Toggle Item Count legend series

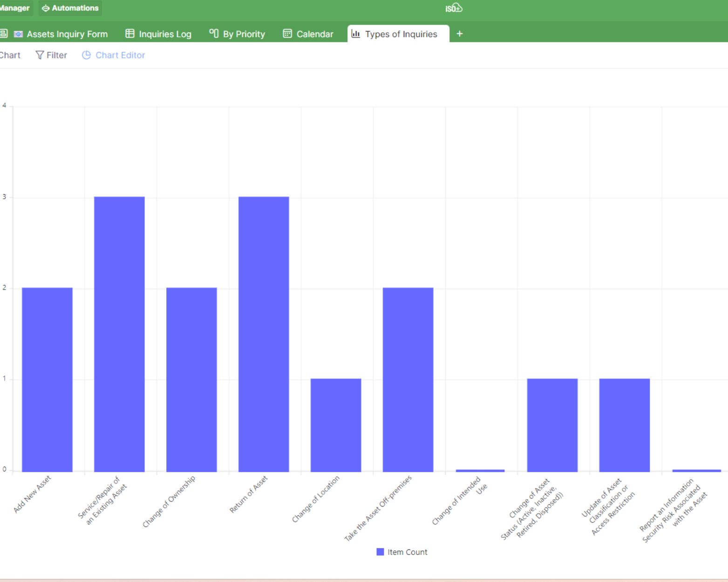pos(407,552)
